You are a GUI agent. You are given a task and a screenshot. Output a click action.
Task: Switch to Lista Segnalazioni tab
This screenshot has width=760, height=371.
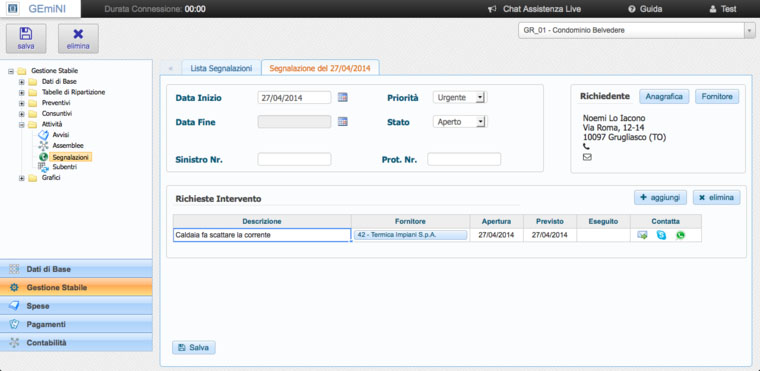(221, 68)
